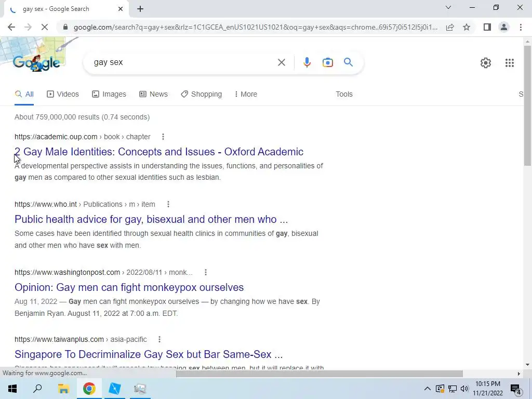Viewport: 532px width, 399px height.
Task: Show hidden system tray icons
Action: pyautogui.click(x=427, y=389)
